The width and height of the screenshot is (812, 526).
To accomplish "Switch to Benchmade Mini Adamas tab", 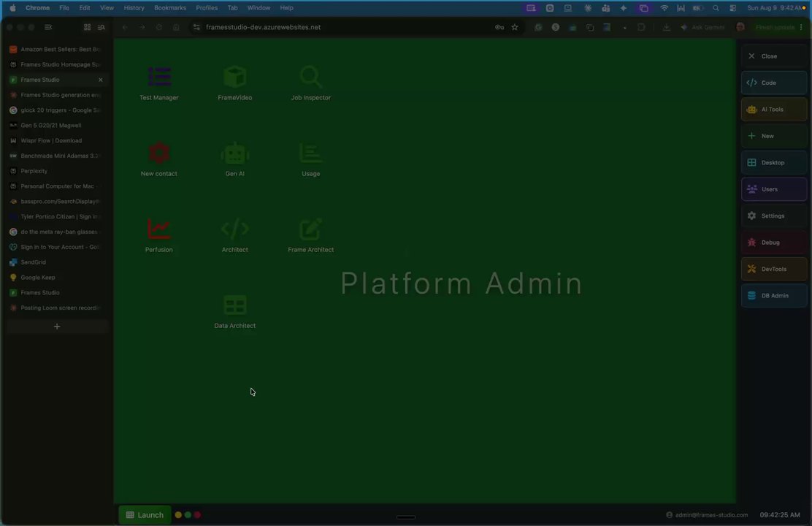I will tap(56, 156).
